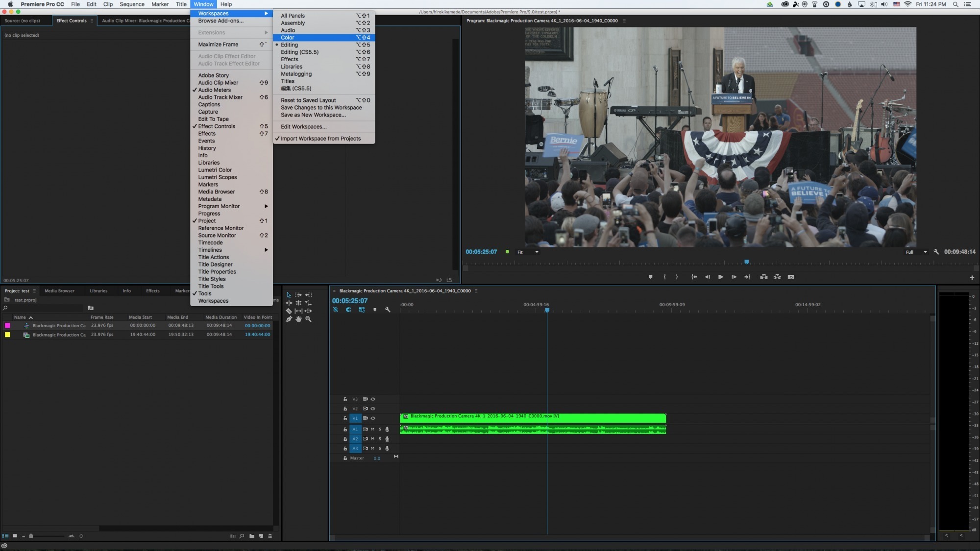Toggle V1 track output eye

[x=373, y=418]
